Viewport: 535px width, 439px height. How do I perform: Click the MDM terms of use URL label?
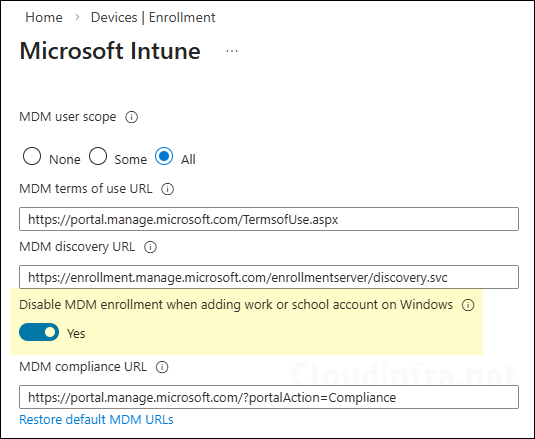pos(86,189)
